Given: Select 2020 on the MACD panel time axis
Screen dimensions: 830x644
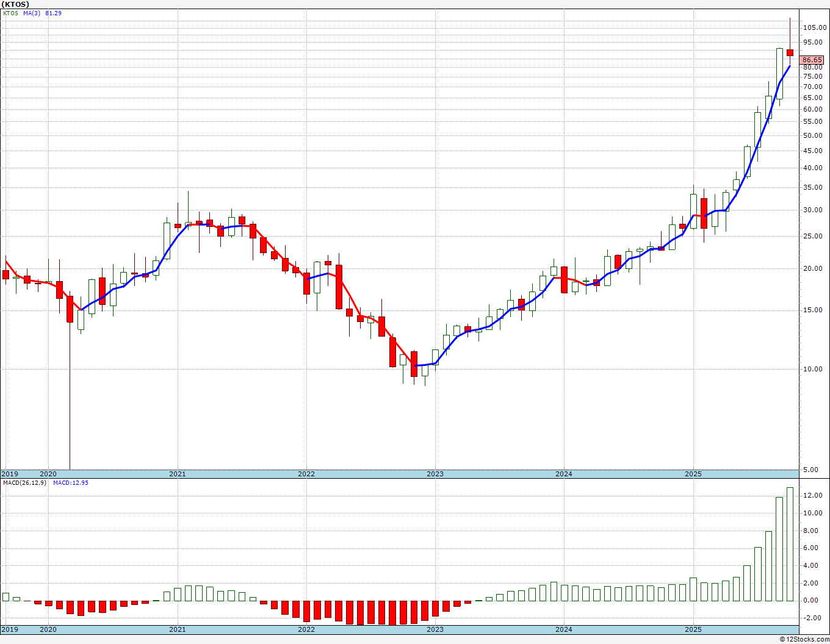Looking at the screenshot, I should pos(48,629).
